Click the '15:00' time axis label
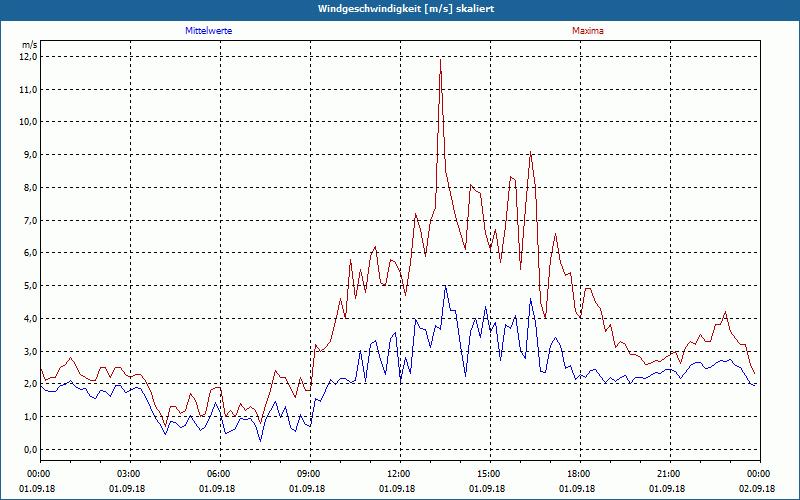 487,474
